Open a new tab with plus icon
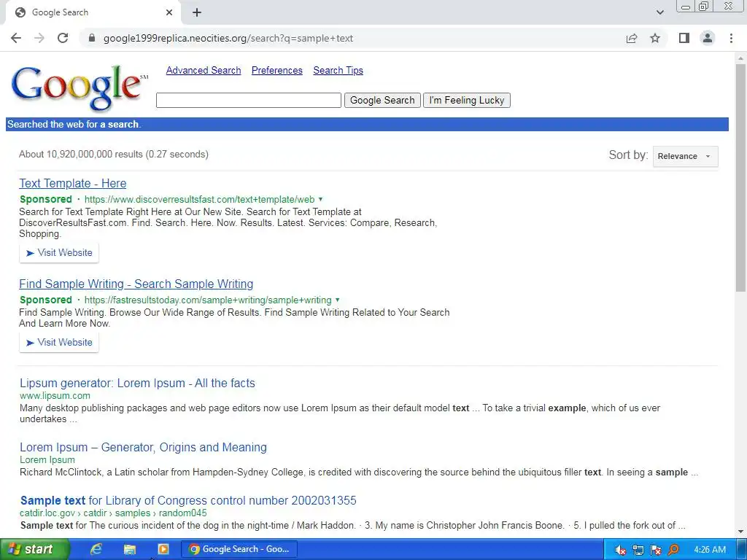 coord(197,12)
